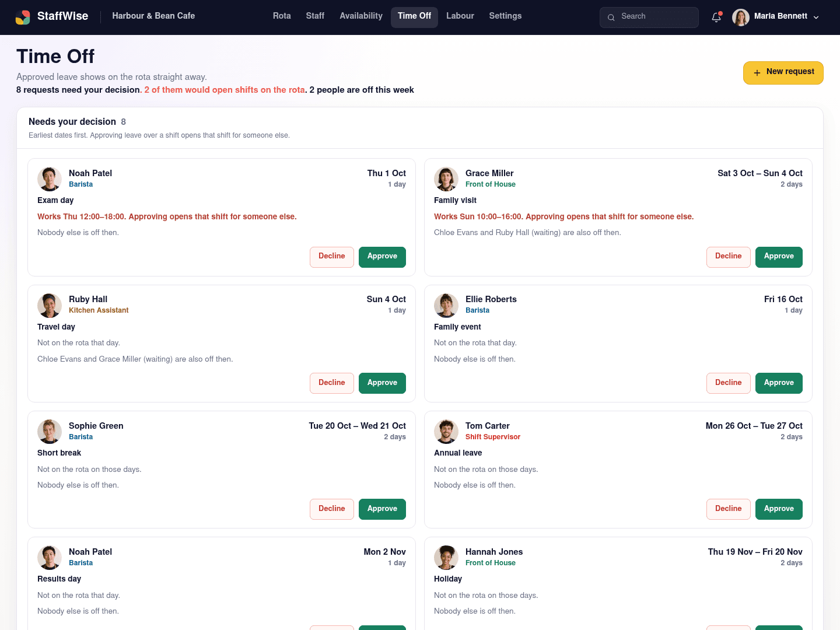Click the "Sat 3 Oct – Sun 4 Oct" date range
The height and width of the screenshot is (630, 840).
760,173
